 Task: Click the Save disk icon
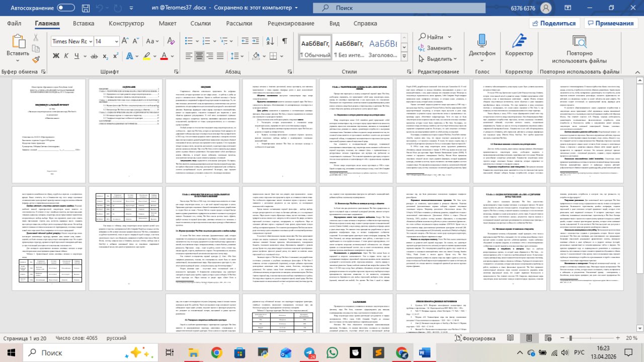86,8
